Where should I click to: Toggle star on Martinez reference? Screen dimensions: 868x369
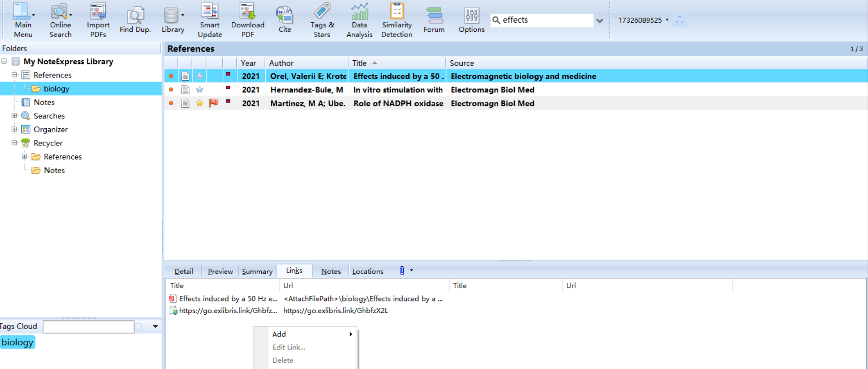click(x=199, y=103)
